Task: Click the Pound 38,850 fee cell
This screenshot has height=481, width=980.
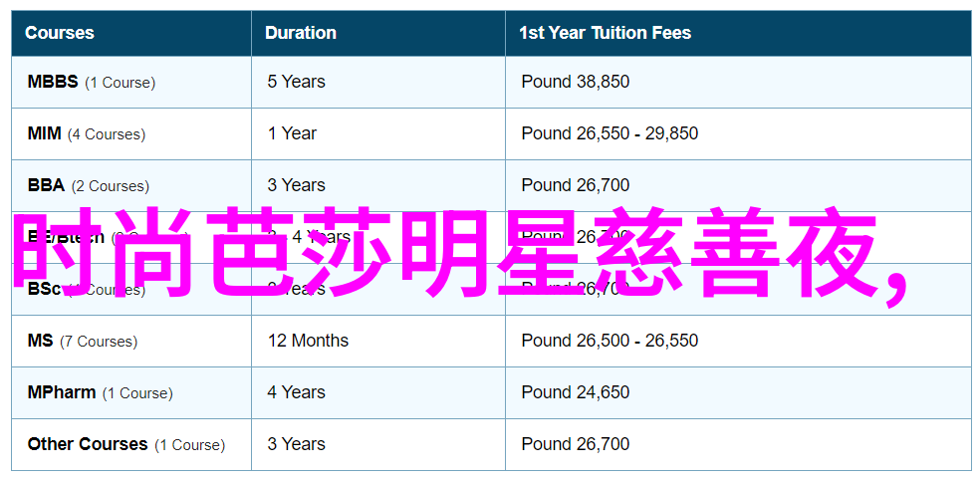Action: (x=576, y=82)
